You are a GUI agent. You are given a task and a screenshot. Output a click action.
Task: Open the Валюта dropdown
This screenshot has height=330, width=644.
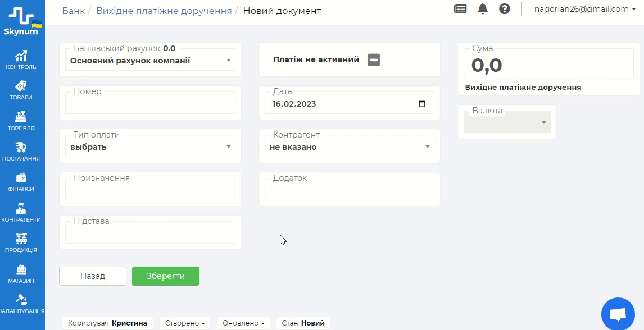tap(507, 122)
